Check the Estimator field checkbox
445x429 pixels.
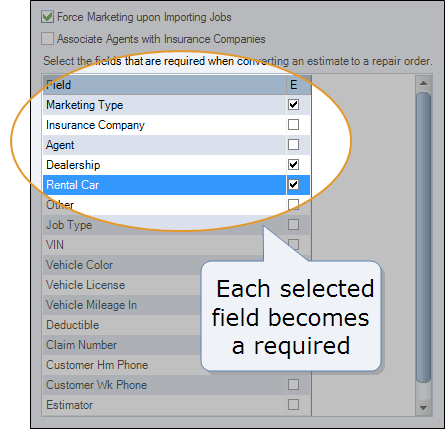point(293,405)
